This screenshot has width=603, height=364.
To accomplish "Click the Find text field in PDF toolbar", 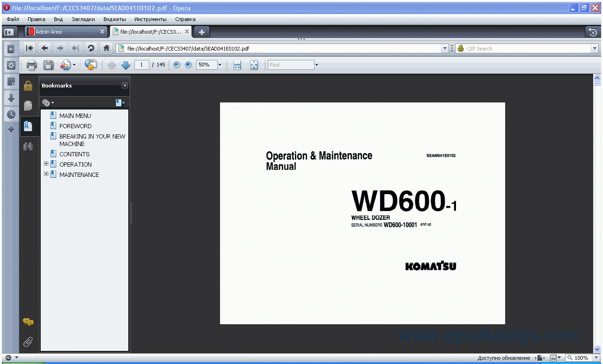I will [x=291, y=65].
